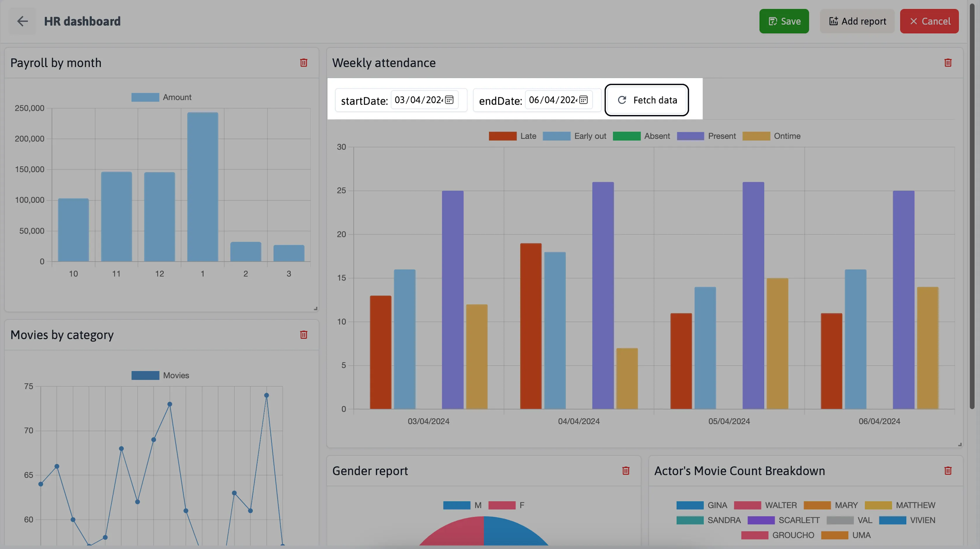Save the HR dashboard

pos(784,21)
